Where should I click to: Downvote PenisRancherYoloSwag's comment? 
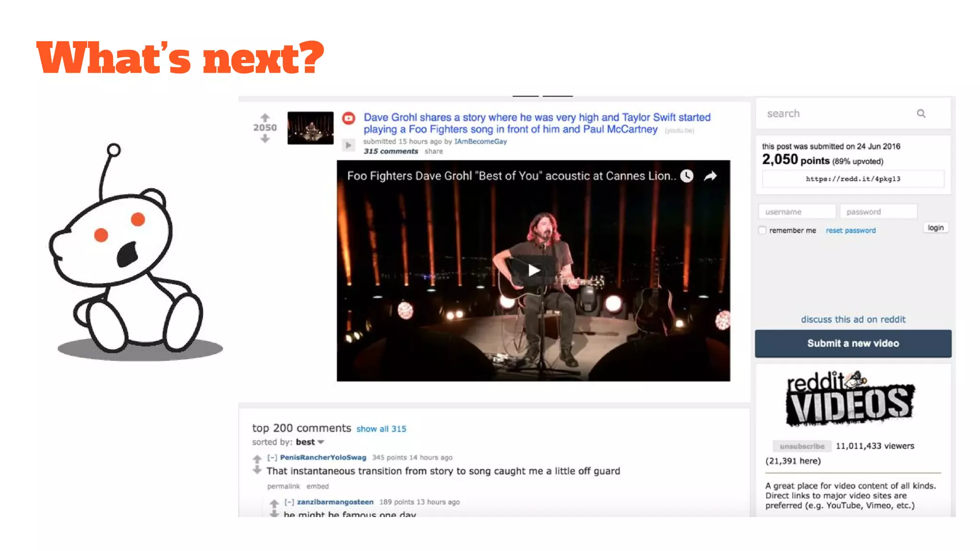pos(257,471)
